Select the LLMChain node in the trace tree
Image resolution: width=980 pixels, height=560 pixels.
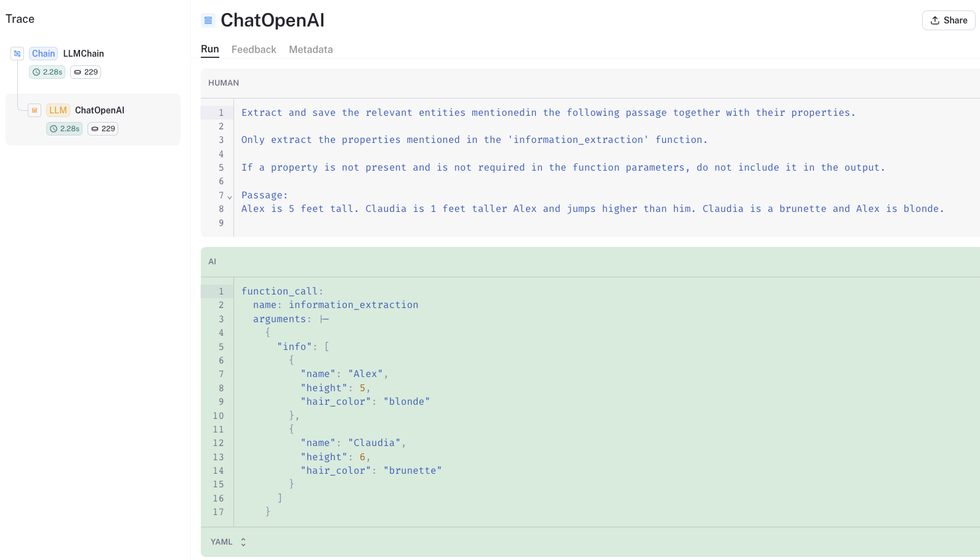click(83, 54)
